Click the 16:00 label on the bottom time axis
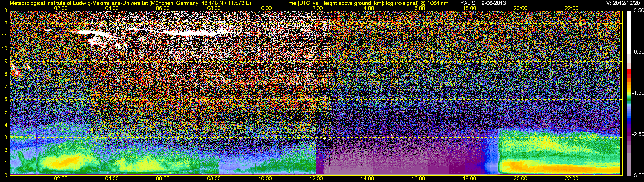The image size is (644, 182). tap(418, 179)
